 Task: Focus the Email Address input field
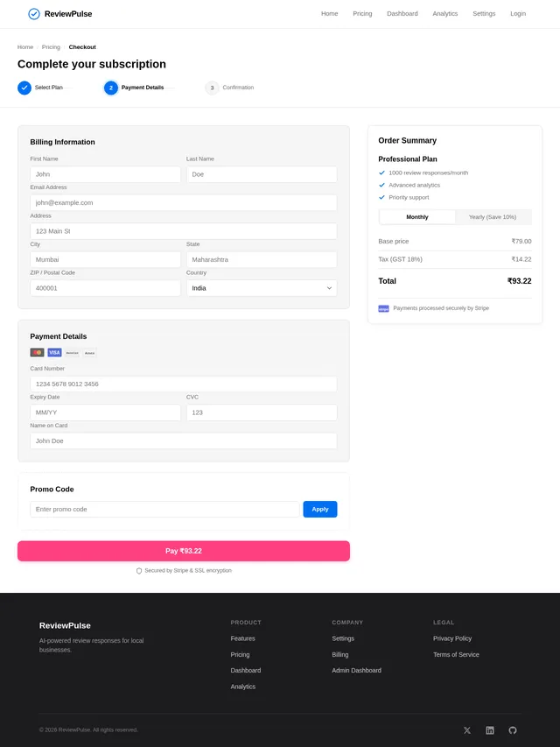184,203
